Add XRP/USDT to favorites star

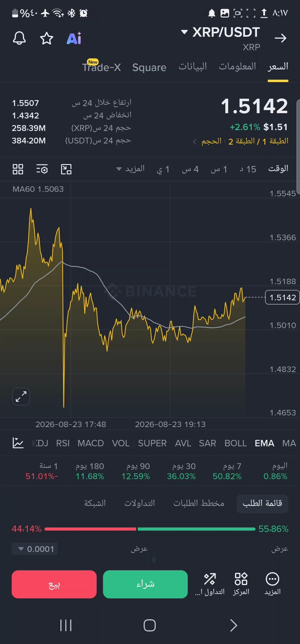[x=47, y=38]
